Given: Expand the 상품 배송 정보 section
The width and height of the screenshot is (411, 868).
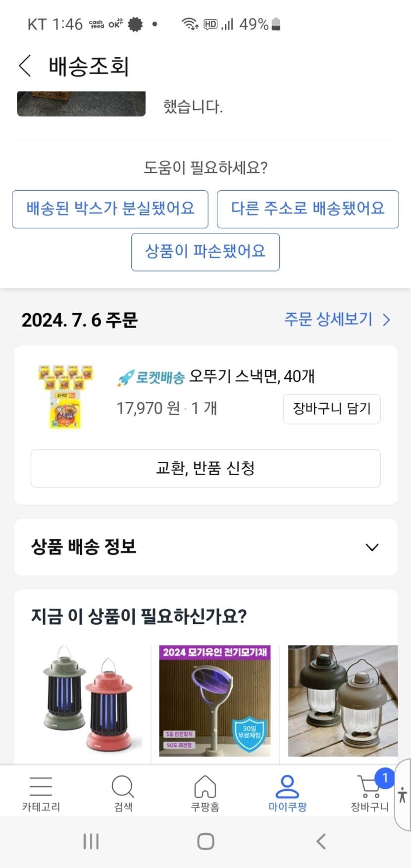Looking at the screenshot, I should tap(371, 547).
